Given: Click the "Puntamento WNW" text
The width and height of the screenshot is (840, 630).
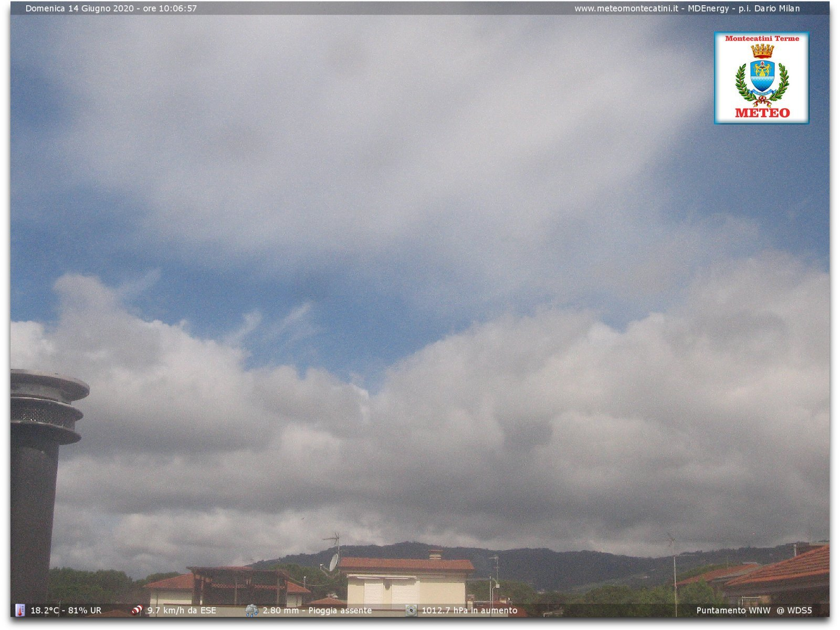Looking at the screenshot, I should point(733,611).
